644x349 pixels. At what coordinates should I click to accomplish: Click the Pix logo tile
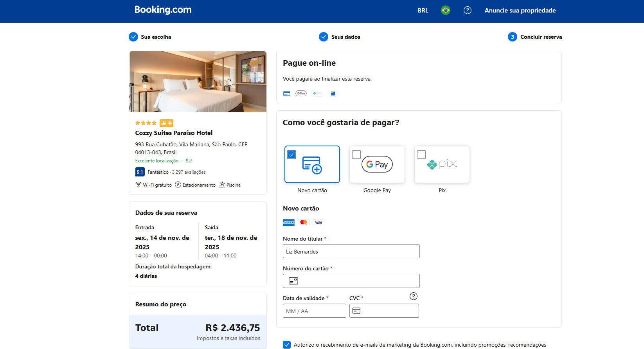(x=442, y=165)
